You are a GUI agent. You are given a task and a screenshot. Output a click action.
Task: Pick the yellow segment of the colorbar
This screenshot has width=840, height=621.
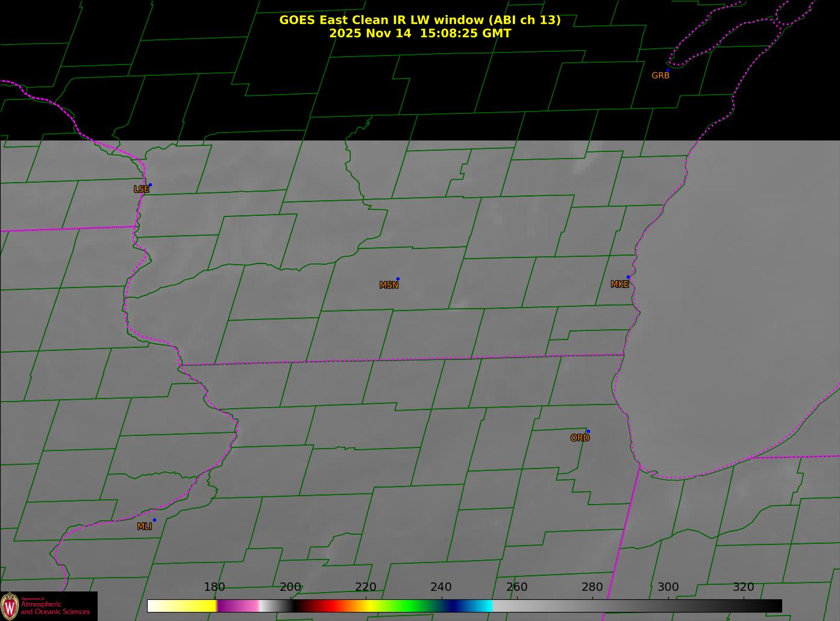pyautogui.click(x=193, y=606)
